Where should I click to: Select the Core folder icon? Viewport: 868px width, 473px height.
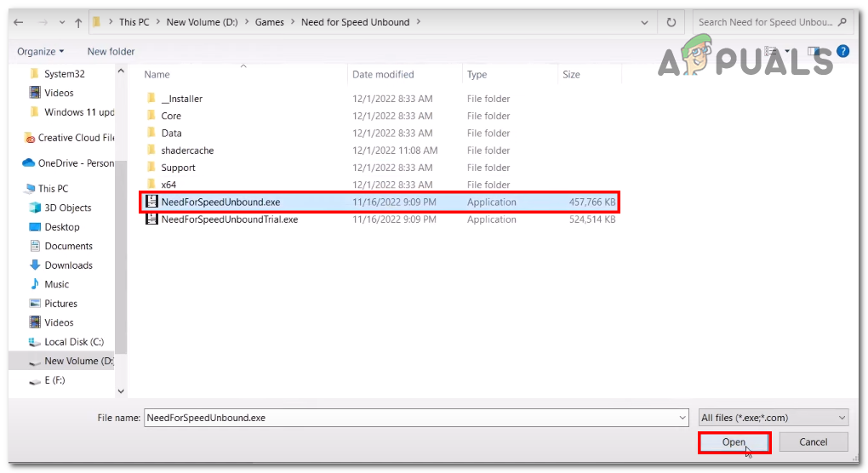click(151, 116)
